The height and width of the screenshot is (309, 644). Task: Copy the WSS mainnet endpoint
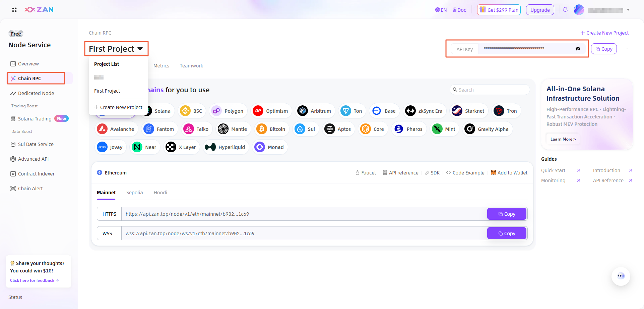click(x=507, y=234)
